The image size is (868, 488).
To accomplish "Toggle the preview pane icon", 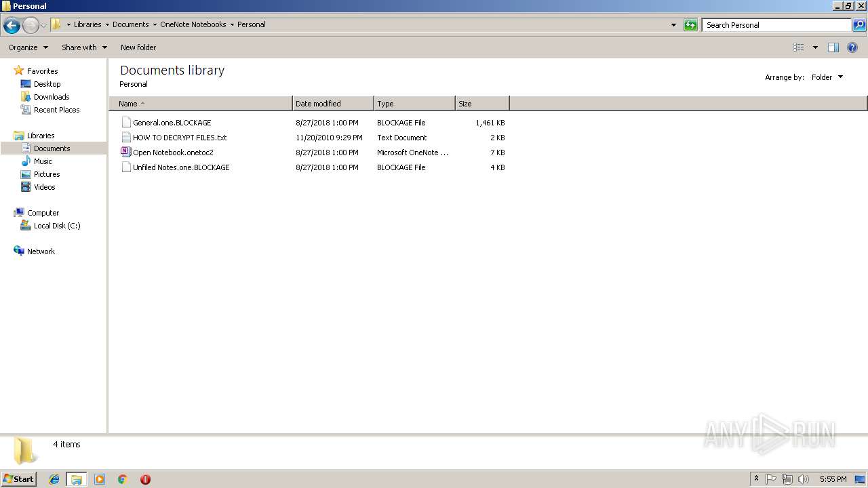I will click(833, 47).
